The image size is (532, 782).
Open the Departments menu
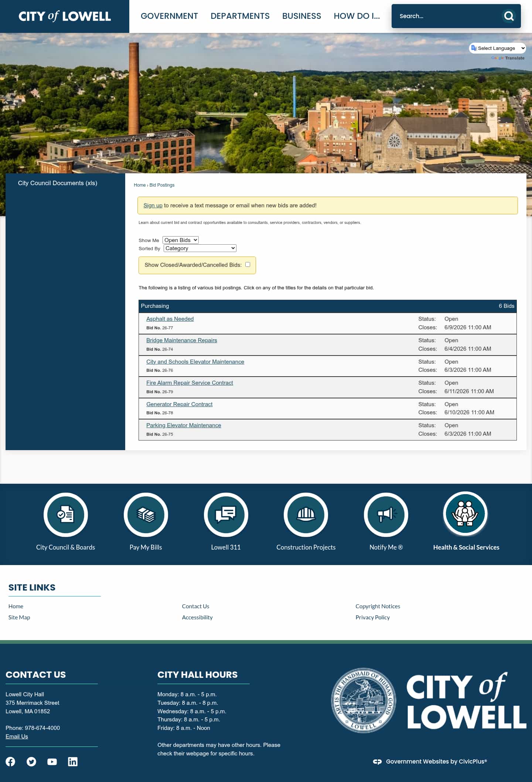pos(240,16)
